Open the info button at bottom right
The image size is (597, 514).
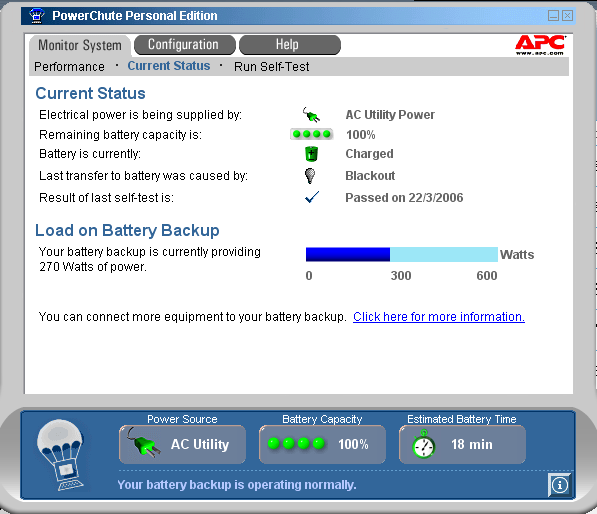pos(560,485)
